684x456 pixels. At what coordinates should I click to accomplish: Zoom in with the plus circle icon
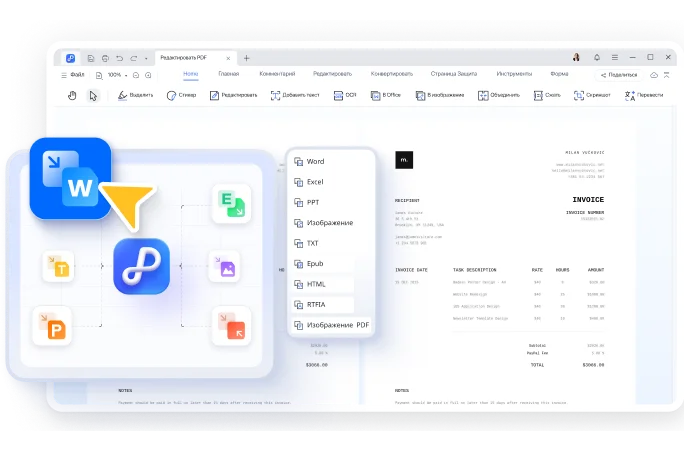[x=148, y=75]
